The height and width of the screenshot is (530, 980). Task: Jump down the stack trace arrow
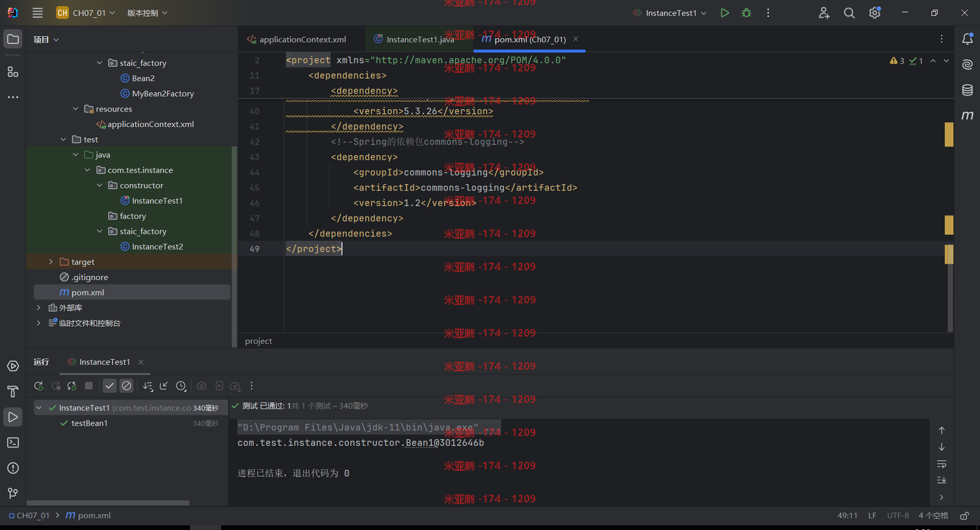[942, 447]
